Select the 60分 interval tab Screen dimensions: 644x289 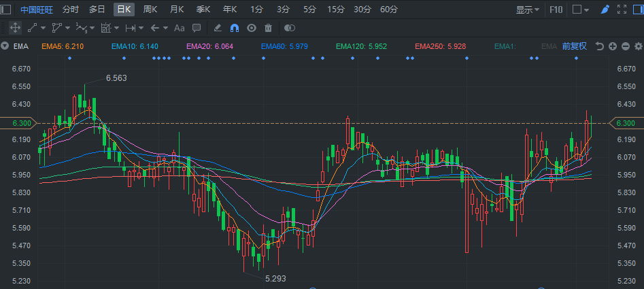(389, 10)
